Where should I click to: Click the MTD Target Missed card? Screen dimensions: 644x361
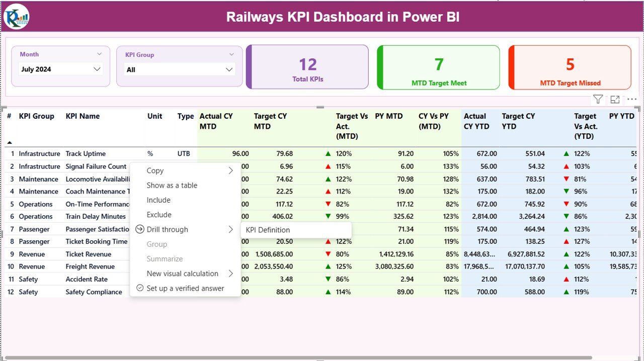click(569, 67)
